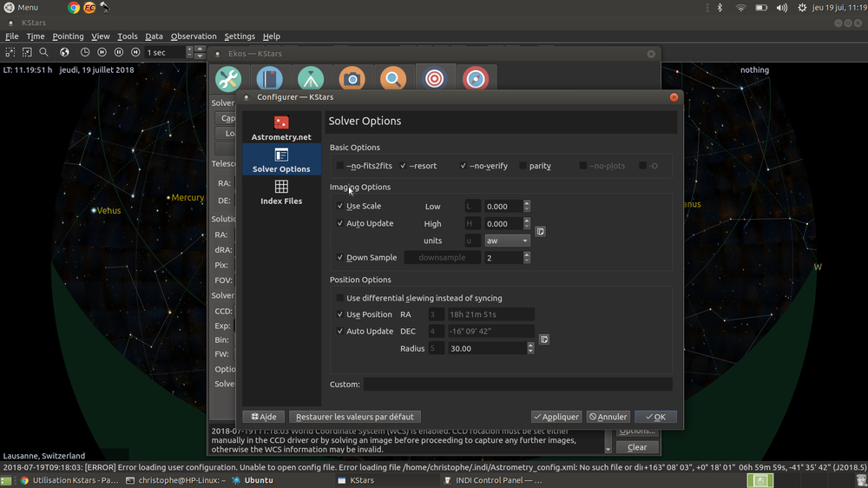Viewport: 868px width, 488px height.
Task: Open the View menu
Action: [x=100, y=36]
